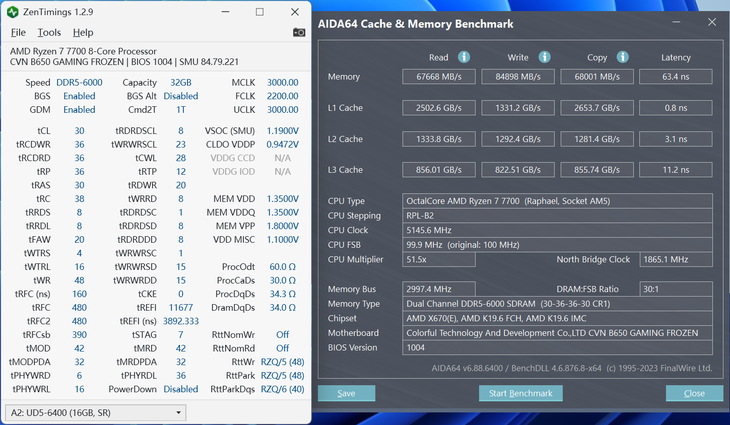
Task: Click the BGS Alt value Disabled
Action: click(181, 96)
